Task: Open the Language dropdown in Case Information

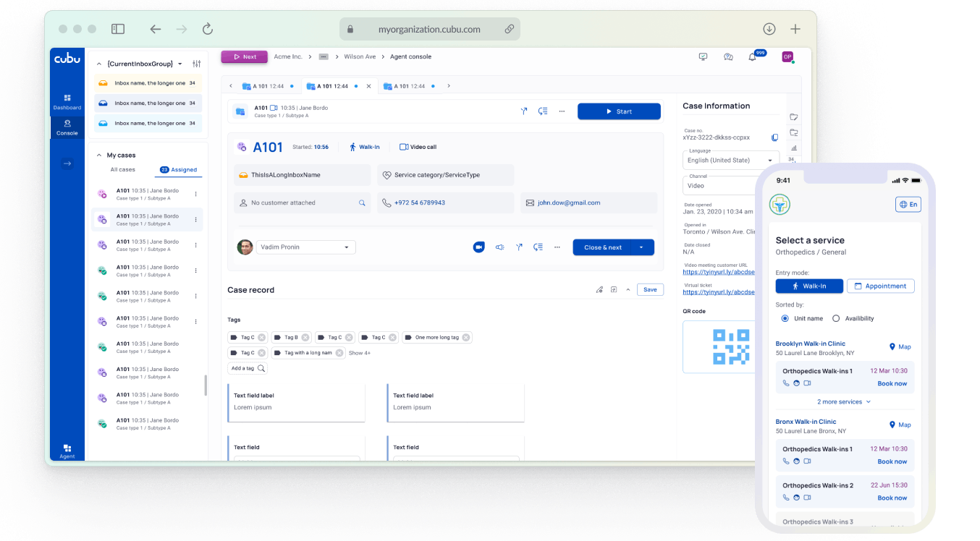Action: 730,161
